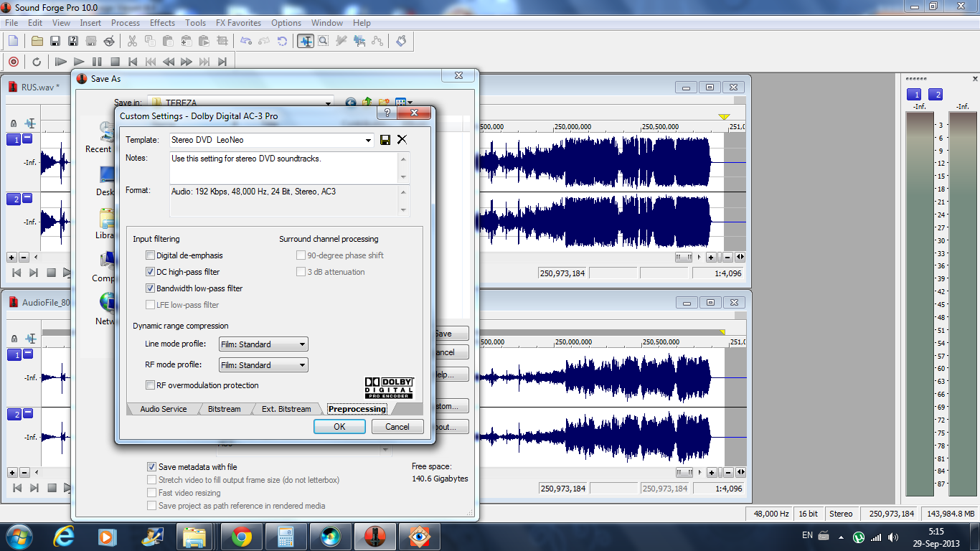
Task: Enable RF overmodulation protection checkbox
Action: coord(150,385)
